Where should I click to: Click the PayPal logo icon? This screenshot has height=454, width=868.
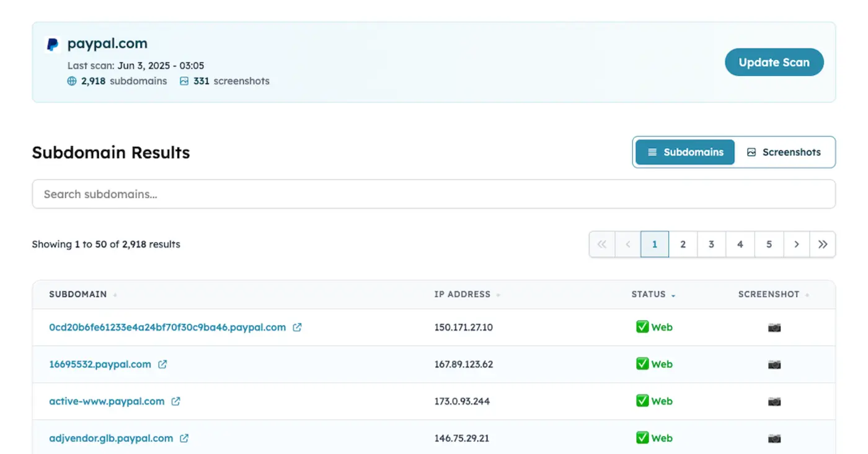(x=53, y=43)
